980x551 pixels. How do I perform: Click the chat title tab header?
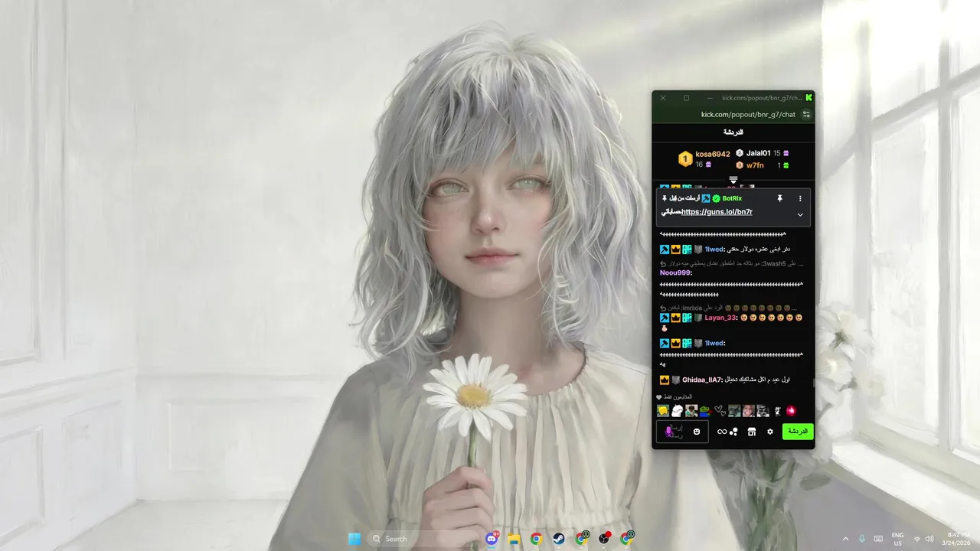point(733,132)
